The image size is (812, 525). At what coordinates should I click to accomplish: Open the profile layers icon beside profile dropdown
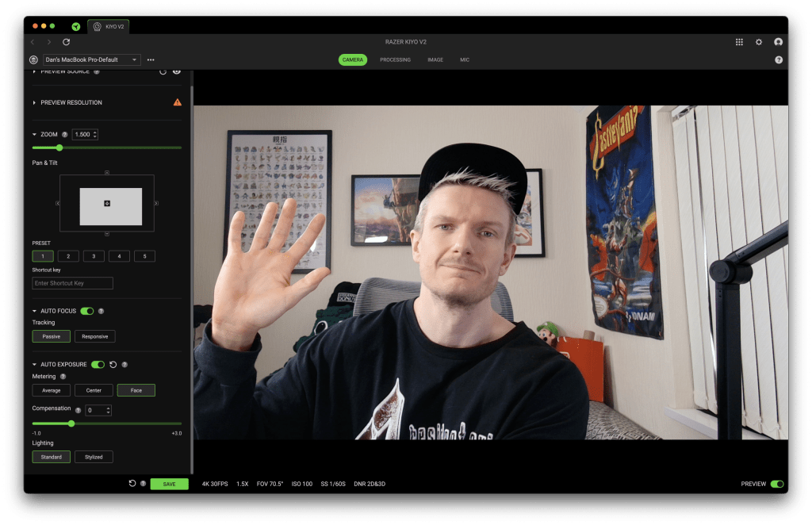[33, 59]
